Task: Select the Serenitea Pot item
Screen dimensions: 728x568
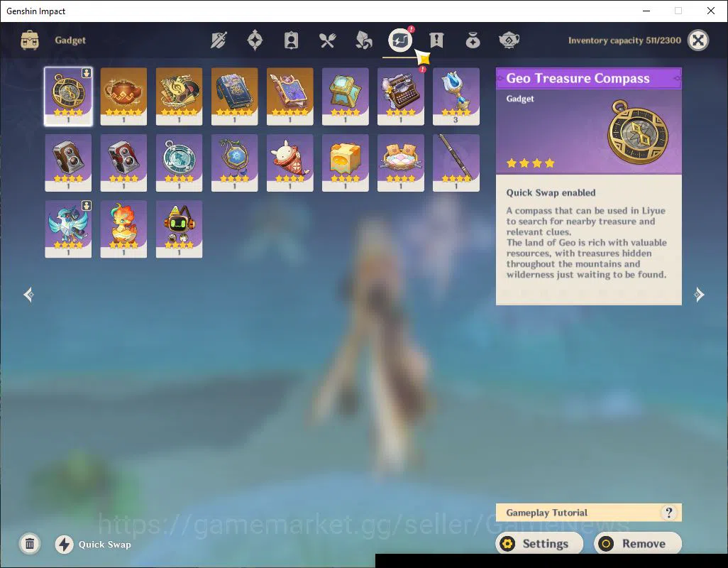Action: click(123, 97)
